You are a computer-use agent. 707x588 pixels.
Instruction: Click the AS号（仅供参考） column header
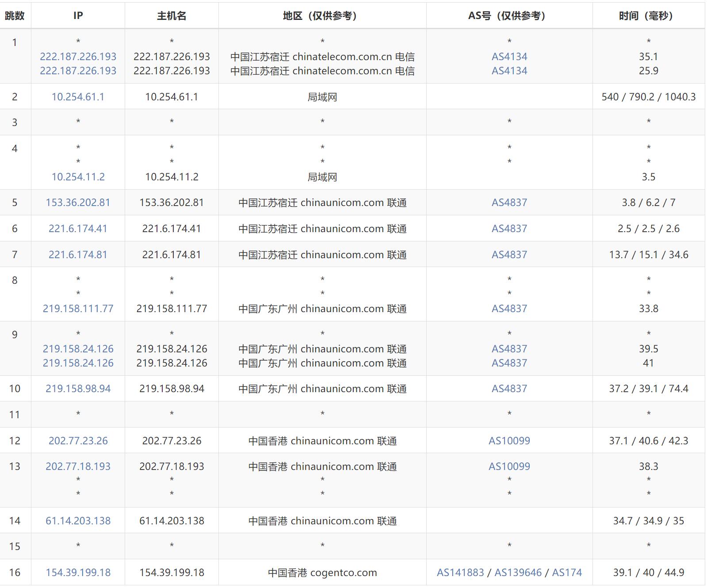pos(509,16)
